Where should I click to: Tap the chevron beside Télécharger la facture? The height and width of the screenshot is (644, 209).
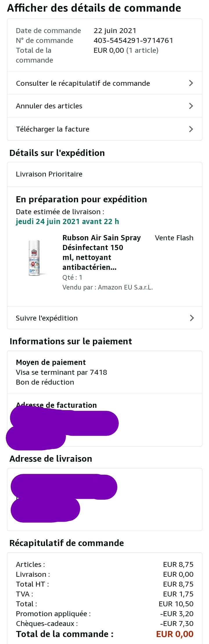click(x=191, y=129)
